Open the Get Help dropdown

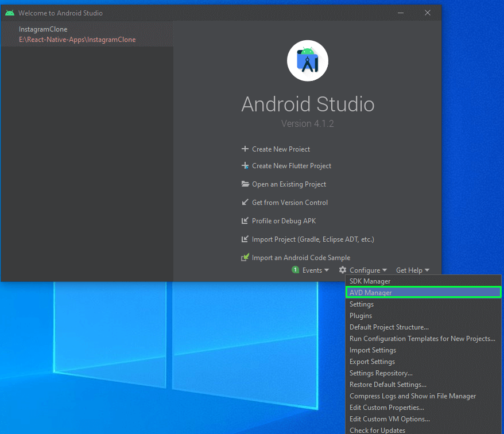pos(412,270)
